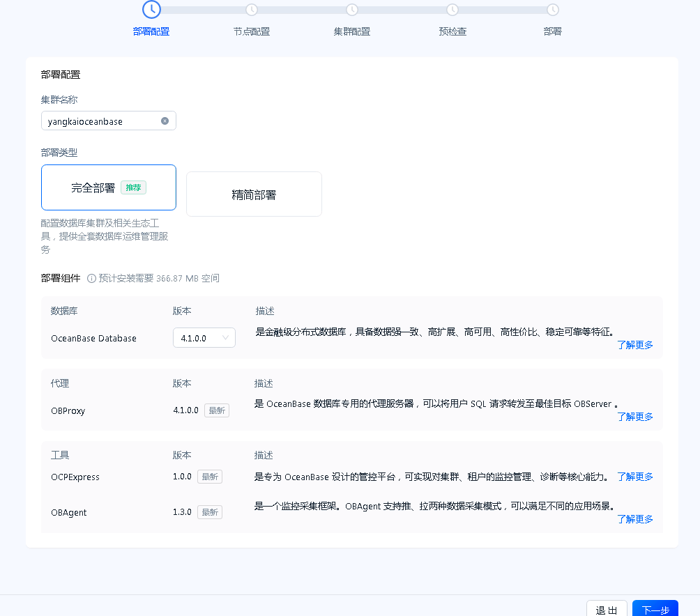Click the info icon next to 预计安装需要

(x=91, y=278)
